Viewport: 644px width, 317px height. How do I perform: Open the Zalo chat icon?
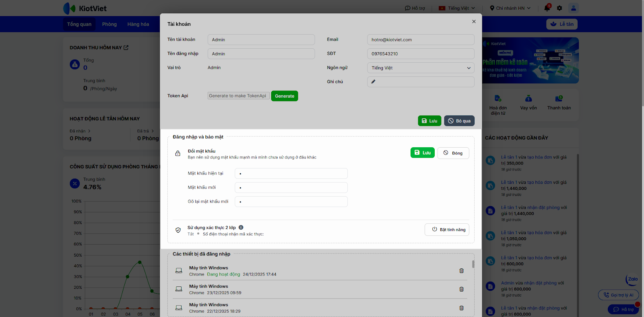pyautogui.click(x=632, y=279)
